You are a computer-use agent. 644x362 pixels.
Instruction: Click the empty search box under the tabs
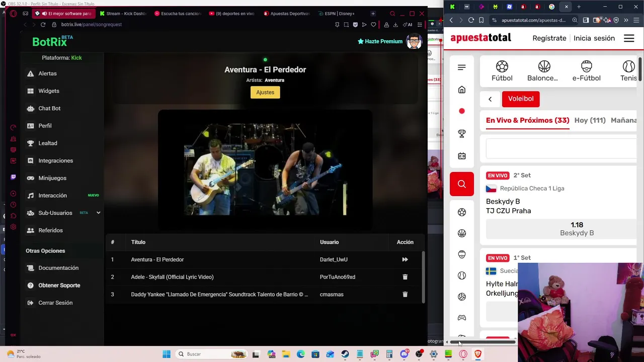[x=561, y=149]
